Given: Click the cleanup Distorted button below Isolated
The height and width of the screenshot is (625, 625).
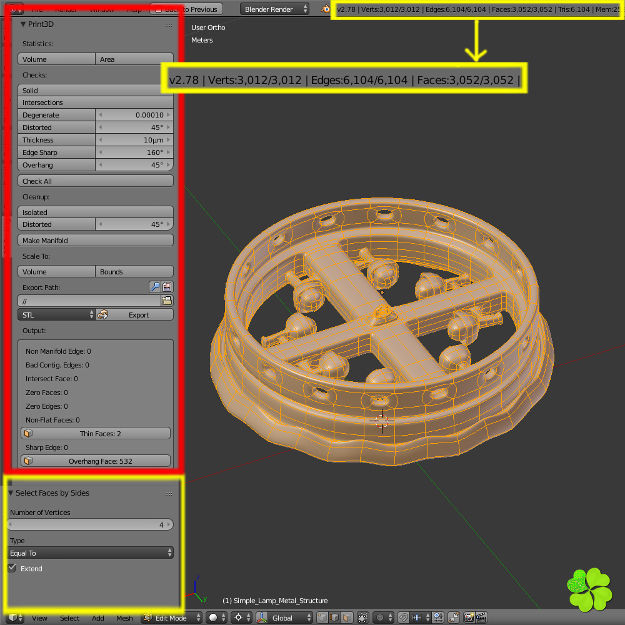Looking at the screenshot, I should (56, 224).
